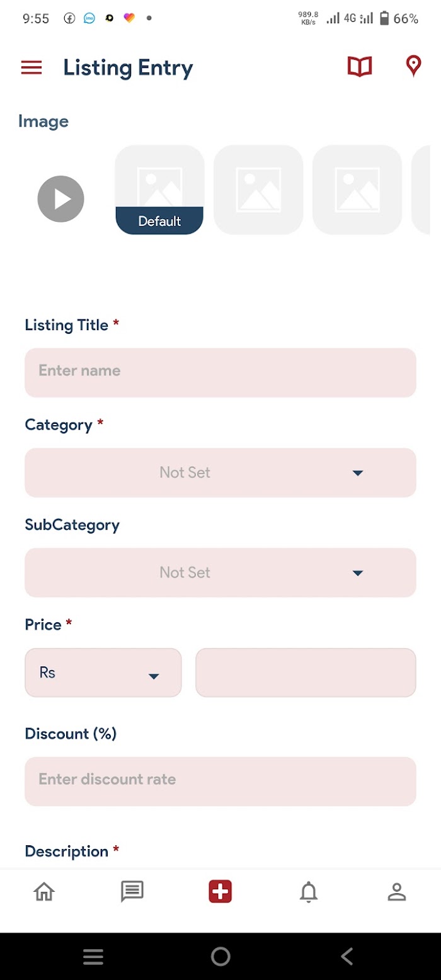This screenshot has width=441, height=980.
Task: Select the third image placeholder
Action: (357, 190)
